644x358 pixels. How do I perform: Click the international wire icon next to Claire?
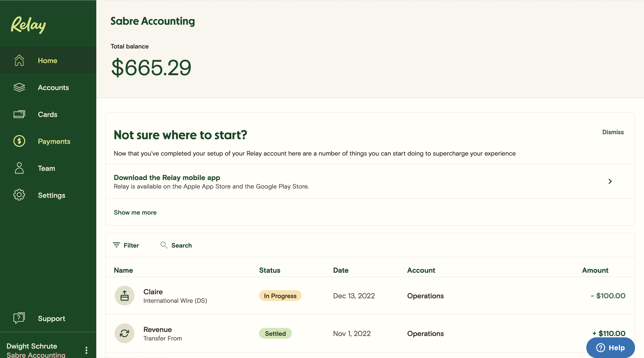point(125,296)
